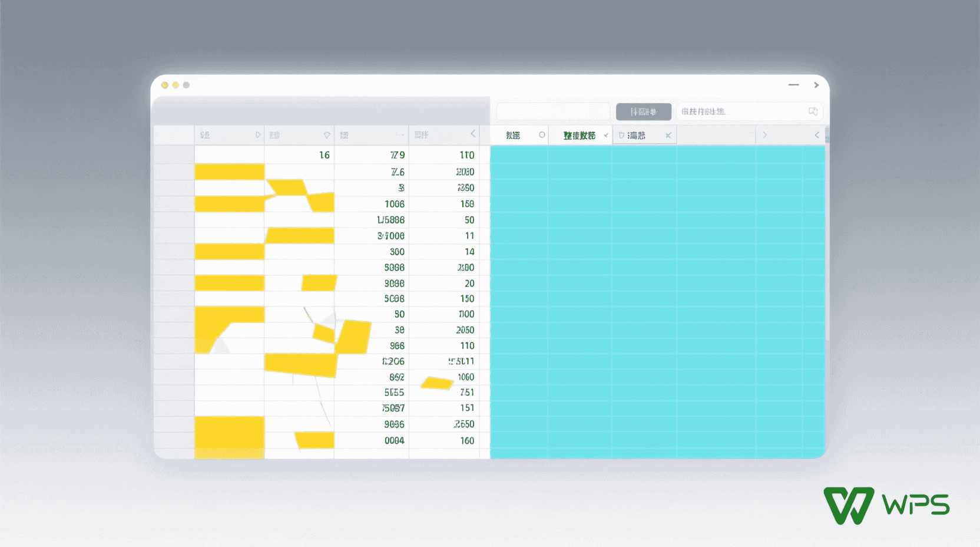
Task: Click the empty input box beside gray button
Action: [553, 111]
